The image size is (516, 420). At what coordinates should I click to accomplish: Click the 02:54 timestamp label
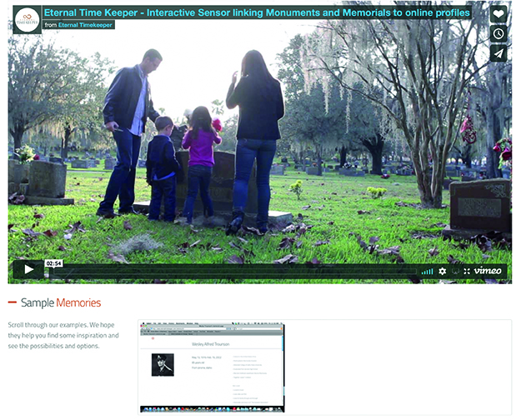(x=53, y=263)
